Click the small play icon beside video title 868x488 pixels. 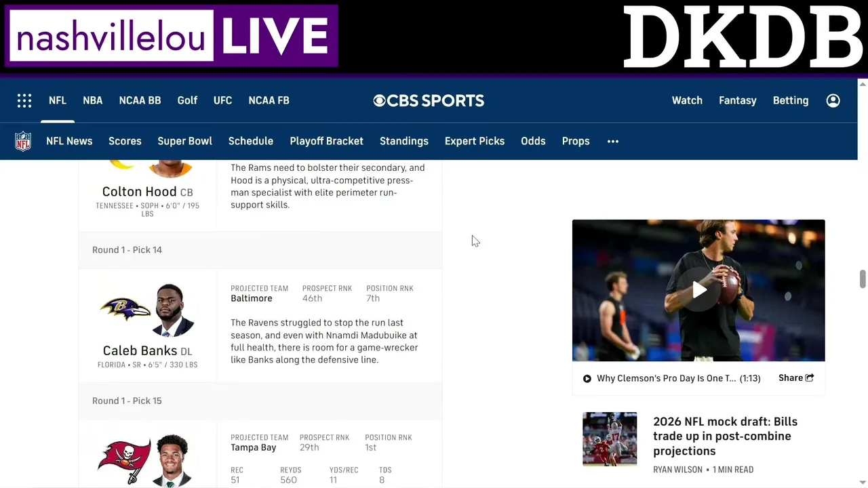587,378
